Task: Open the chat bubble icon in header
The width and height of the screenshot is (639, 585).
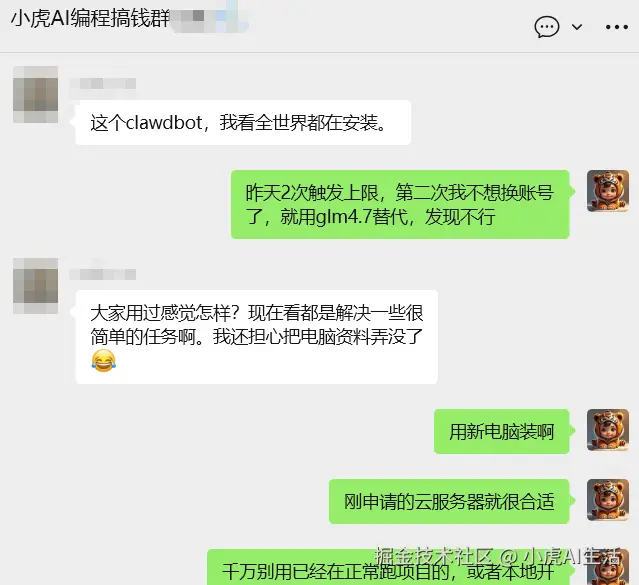Action: (546, 27)
